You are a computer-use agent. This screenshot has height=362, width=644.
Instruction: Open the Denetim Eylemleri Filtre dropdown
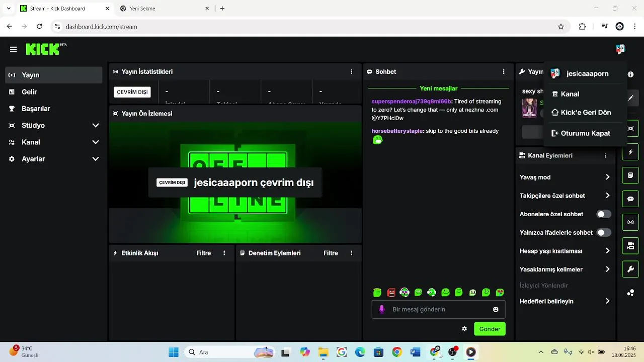[x=331, y=253]
